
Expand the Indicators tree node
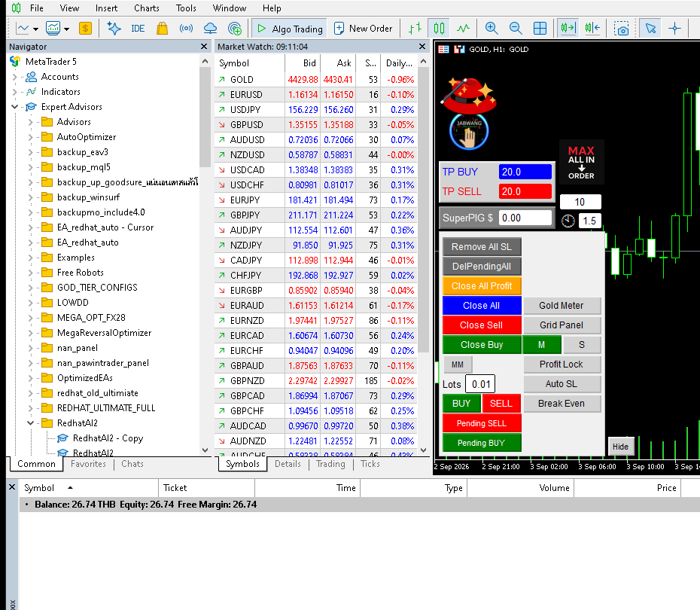click(x=15, y=92)
